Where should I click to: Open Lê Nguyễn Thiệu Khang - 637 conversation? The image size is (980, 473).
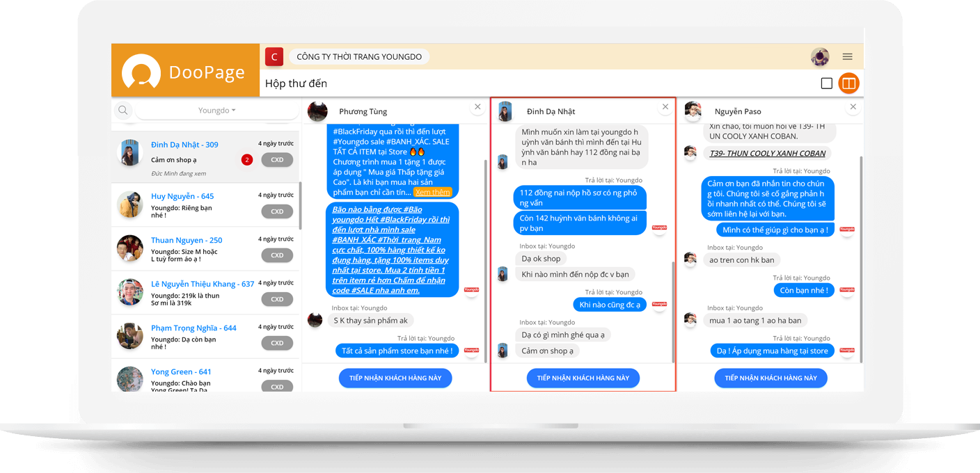205,291
